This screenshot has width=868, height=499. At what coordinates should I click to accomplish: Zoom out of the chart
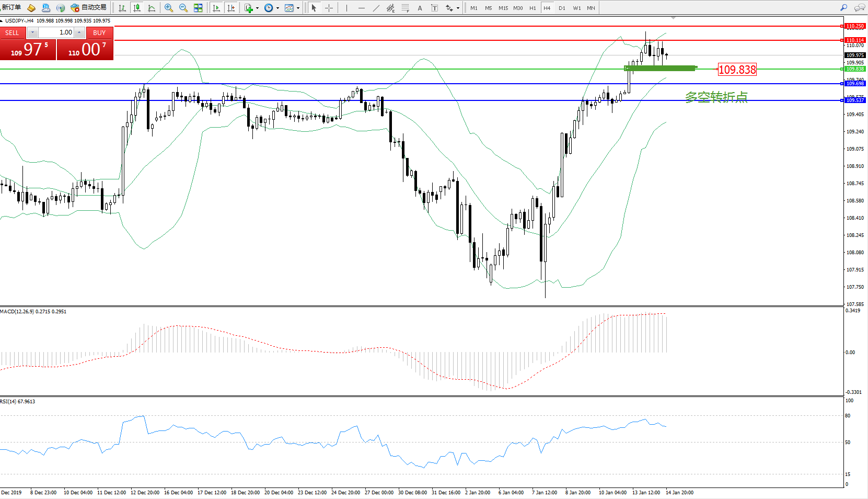(183, 8)
